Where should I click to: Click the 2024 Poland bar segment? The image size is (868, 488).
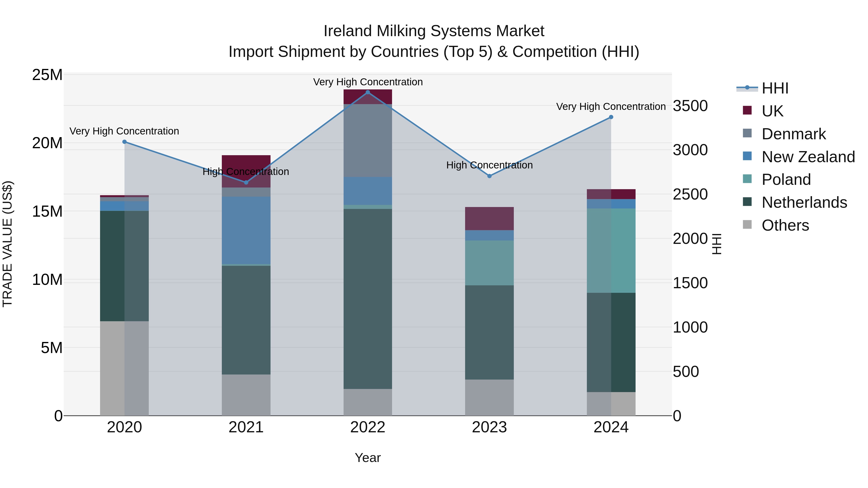(611, 251)
